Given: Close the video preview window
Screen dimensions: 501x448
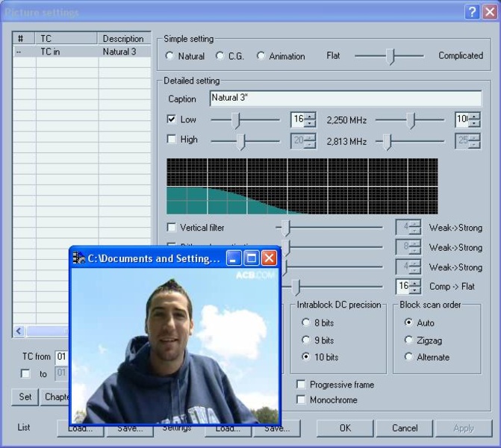Looking at the screenshot, I should point(269,258).
